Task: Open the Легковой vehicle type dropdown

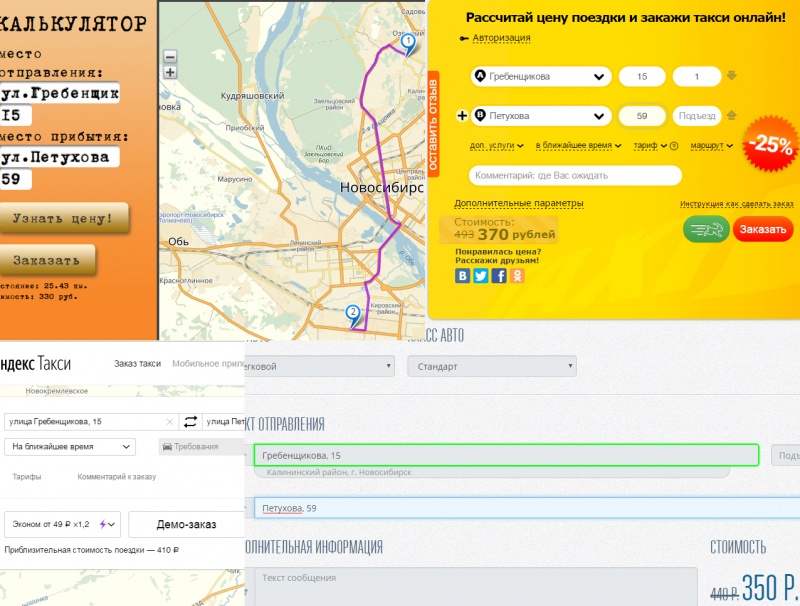Action: pos(319,366)
